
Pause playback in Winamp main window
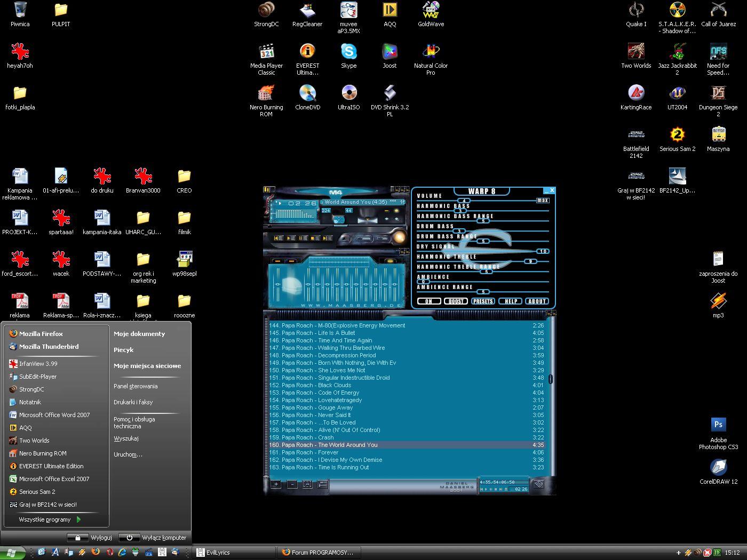click(x=304, y=238)
